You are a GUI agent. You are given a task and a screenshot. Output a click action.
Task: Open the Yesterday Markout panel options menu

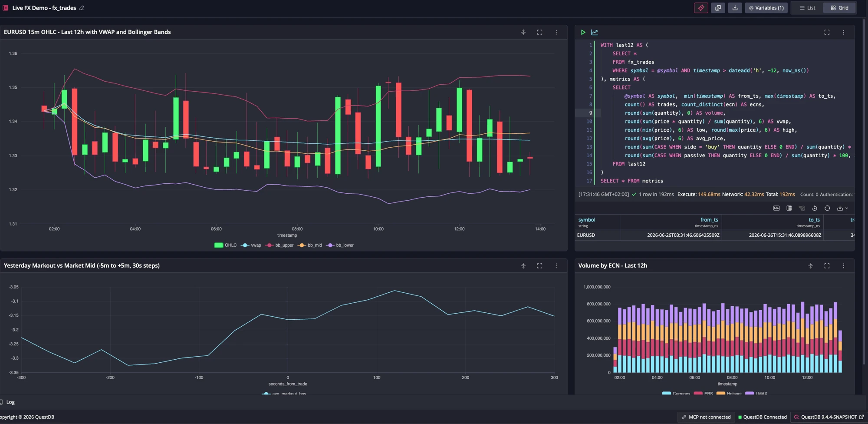tap(556, 266)
